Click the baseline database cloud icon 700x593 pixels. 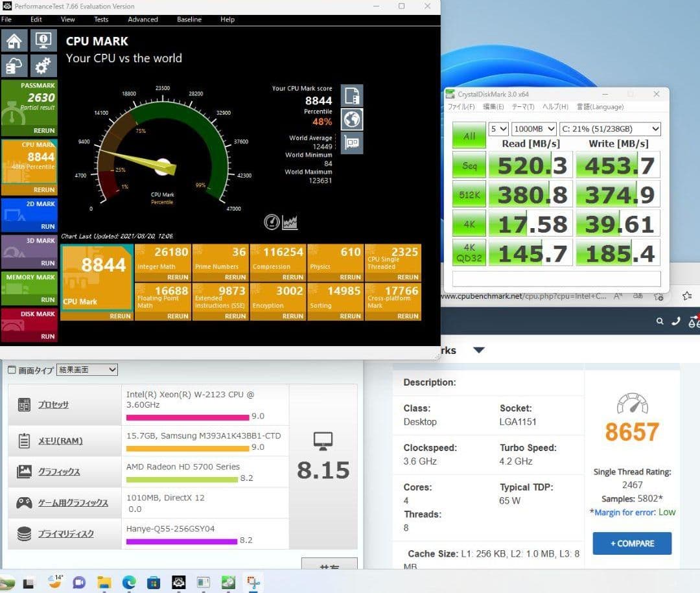[x=15, y=65]
